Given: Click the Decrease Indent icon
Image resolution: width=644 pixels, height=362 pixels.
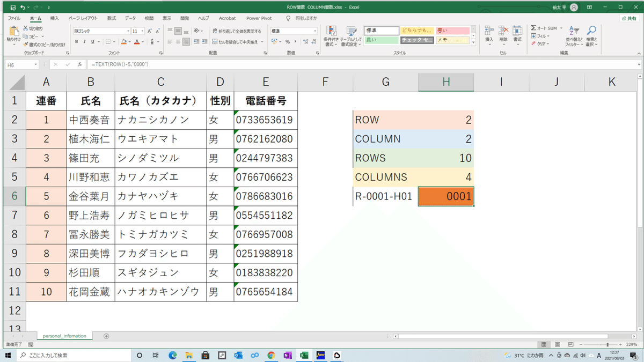Looking at the screenshot, I should (197, 42).
